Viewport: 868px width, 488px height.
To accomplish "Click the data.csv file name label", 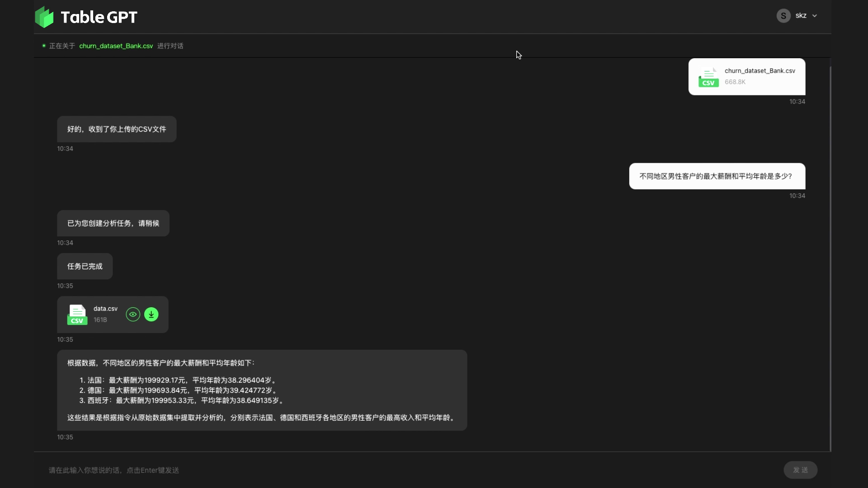I will tap(105, 309).
